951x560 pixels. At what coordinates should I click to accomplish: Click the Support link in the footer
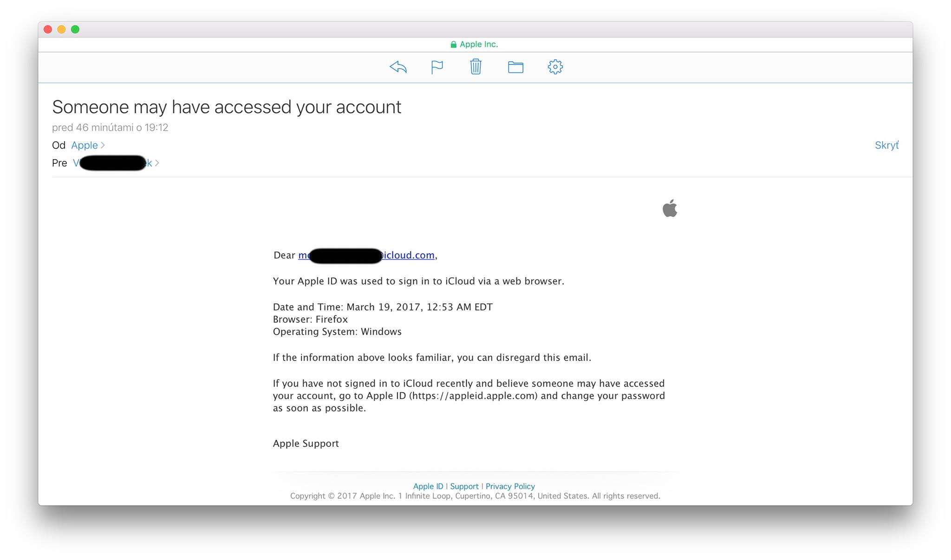click(464, 486)
